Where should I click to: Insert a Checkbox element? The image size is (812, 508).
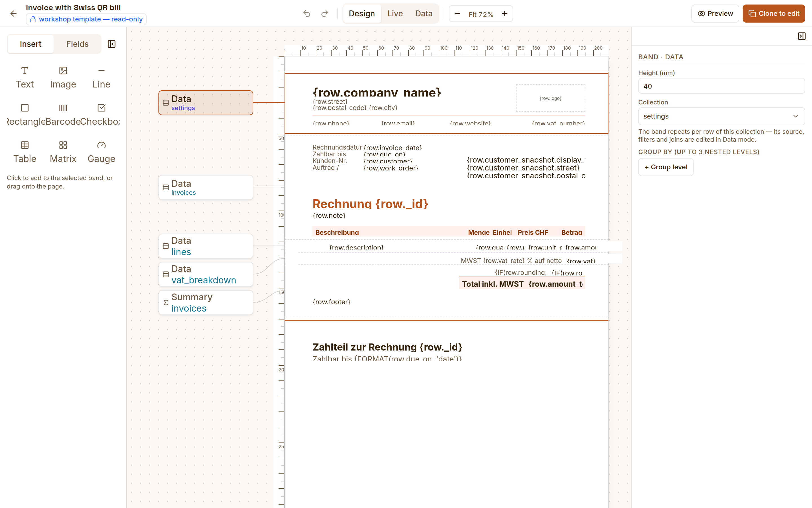(101, 115)
